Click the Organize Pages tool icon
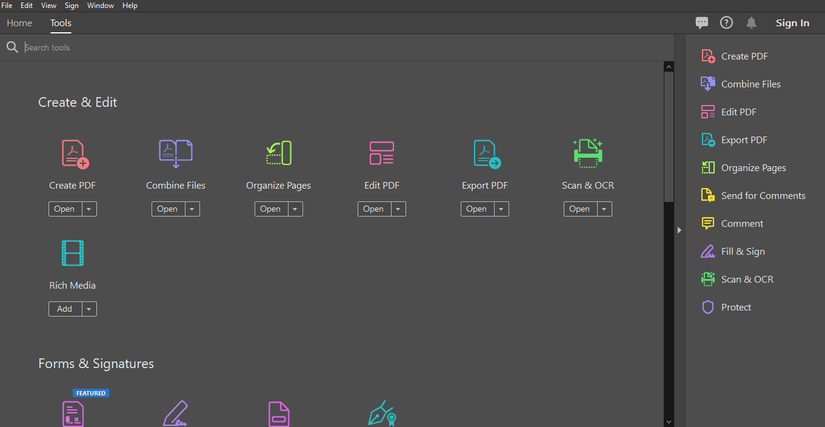Viewport: 825px width, 427px height. [x=279, y=153]
